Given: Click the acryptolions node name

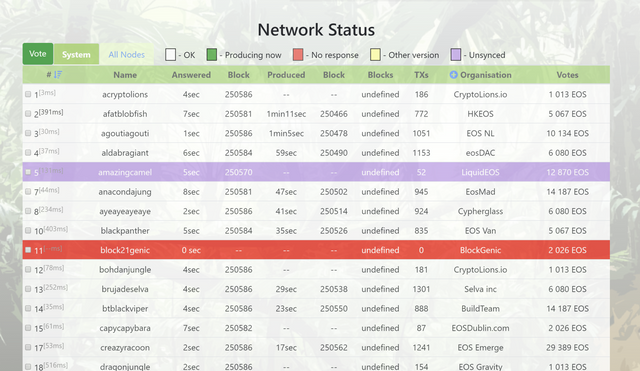Looking at the screenshot, I should pyautogui.click(x=125, y=94).
